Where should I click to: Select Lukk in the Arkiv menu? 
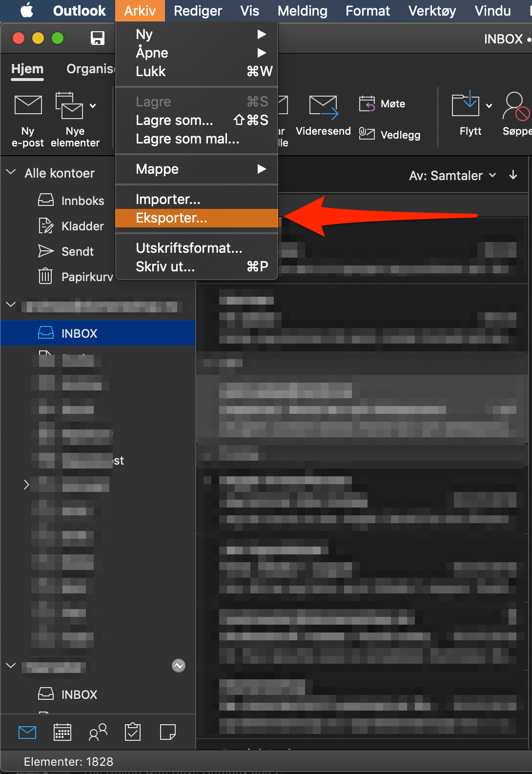(x=196, y=71)
